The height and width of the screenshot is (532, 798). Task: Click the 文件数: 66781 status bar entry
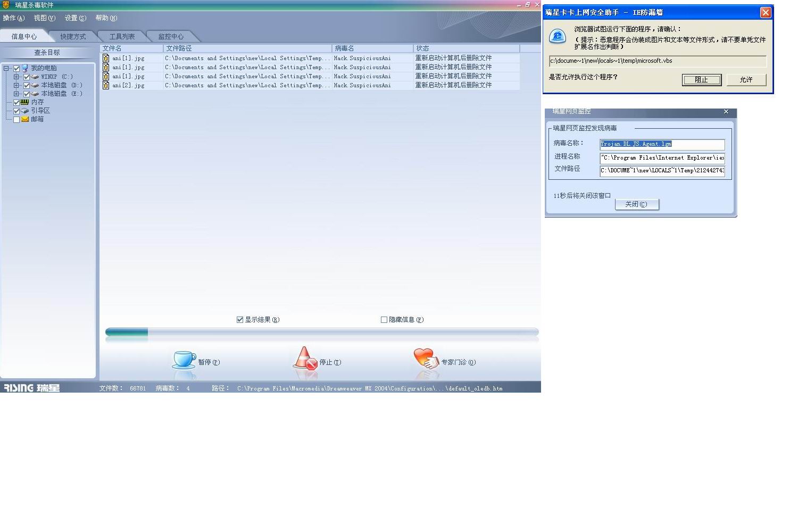122,388
